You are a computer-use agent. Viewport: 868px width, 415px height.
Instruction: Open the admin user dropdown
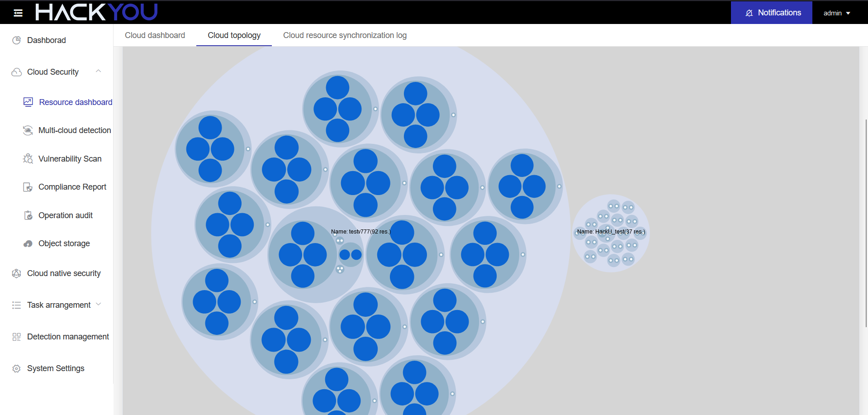coord(836,13)
